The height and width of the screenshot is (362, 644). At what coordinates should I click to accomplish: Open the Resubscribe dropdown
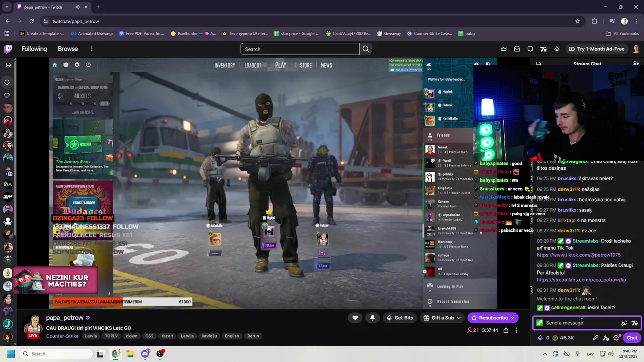tap(493, 318)
